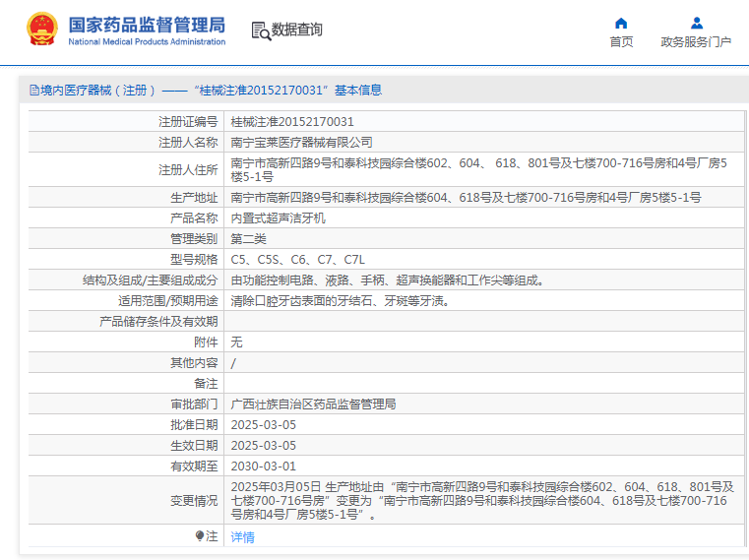Click the 注册人住所 address value
Viewport: 749px width, 560px height.
point(478,170)
